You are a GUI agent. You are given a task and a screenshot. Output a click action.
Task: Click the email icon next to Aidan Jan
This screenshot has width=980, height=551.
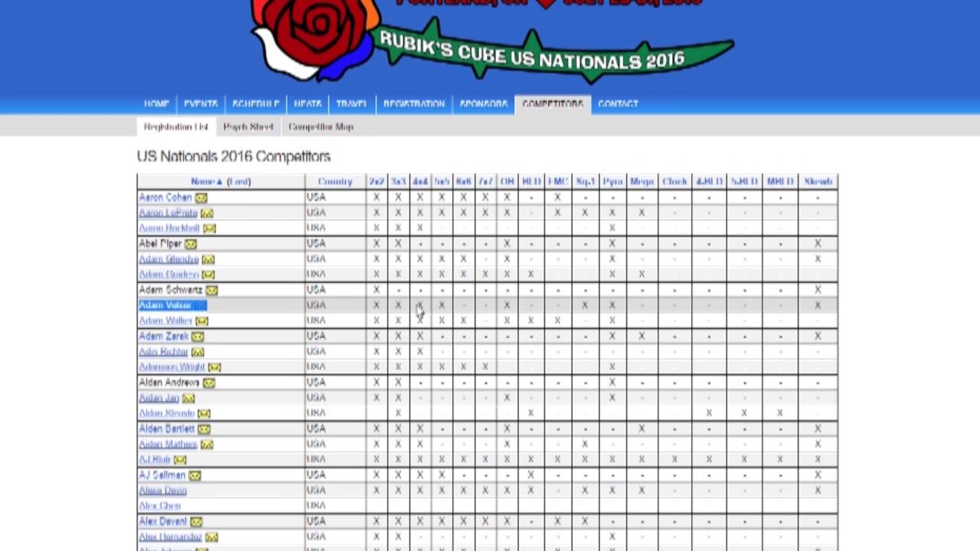click(188, 398)
